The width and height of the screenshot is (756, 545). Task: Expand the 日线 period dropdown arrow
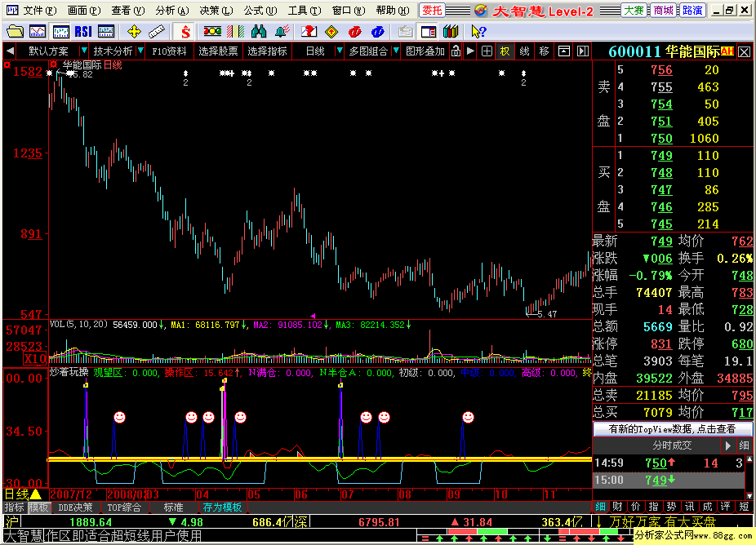click(x=340, y=51)
